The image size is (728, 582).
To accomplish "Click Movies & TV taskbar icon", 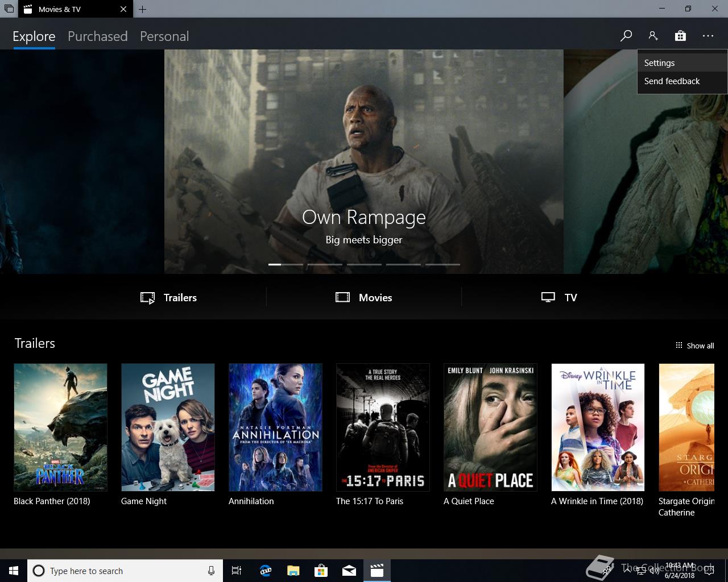I will point(377,571).
